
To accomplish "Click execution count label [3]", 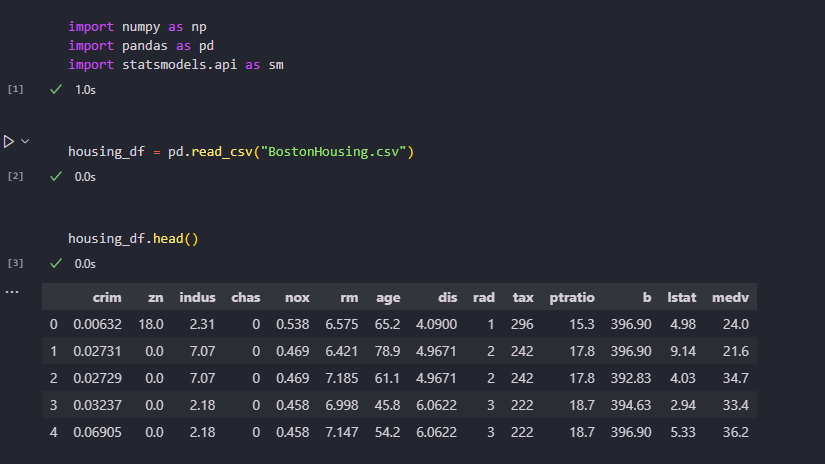I will [15, 263].
